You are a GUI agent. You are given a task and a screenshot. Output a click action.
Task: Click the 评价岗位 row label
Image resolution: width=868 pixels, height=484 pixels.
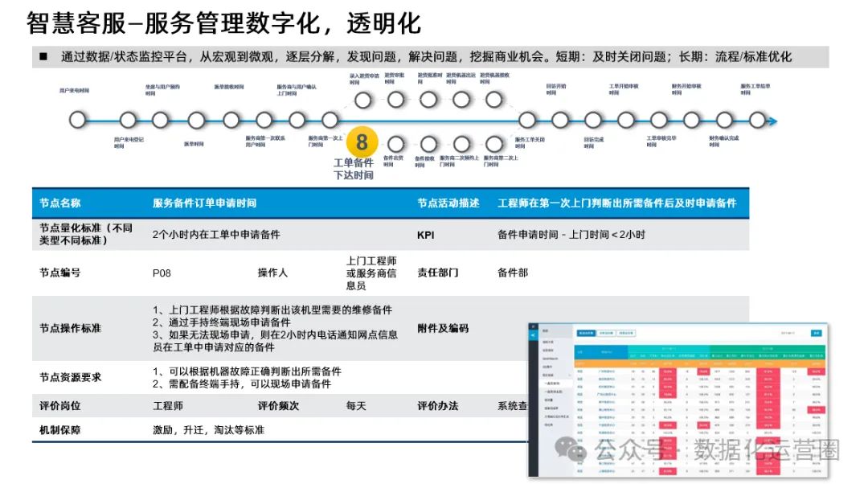click(59, 406)
